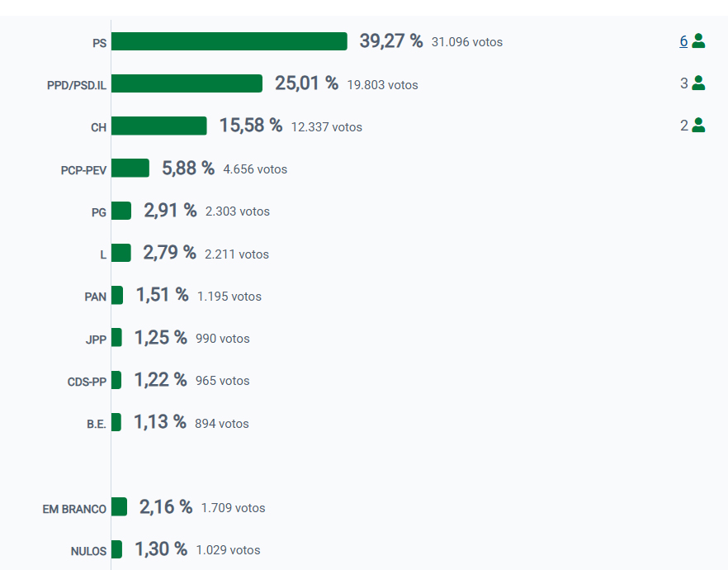Click the CDS-PP party label
This screenshot has height=570, width=728.
[x=87, y=382]
